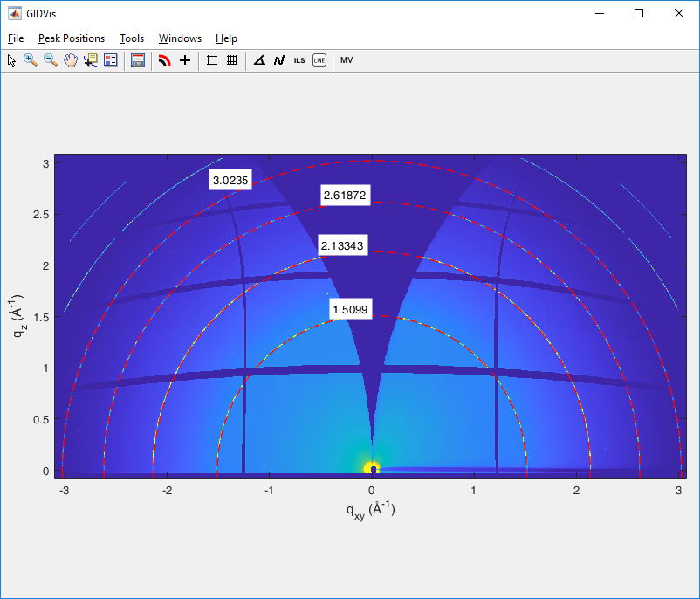The width and height of the screenshot is (700, 599).
Task: Open the File menu
Action: point(16,38)
